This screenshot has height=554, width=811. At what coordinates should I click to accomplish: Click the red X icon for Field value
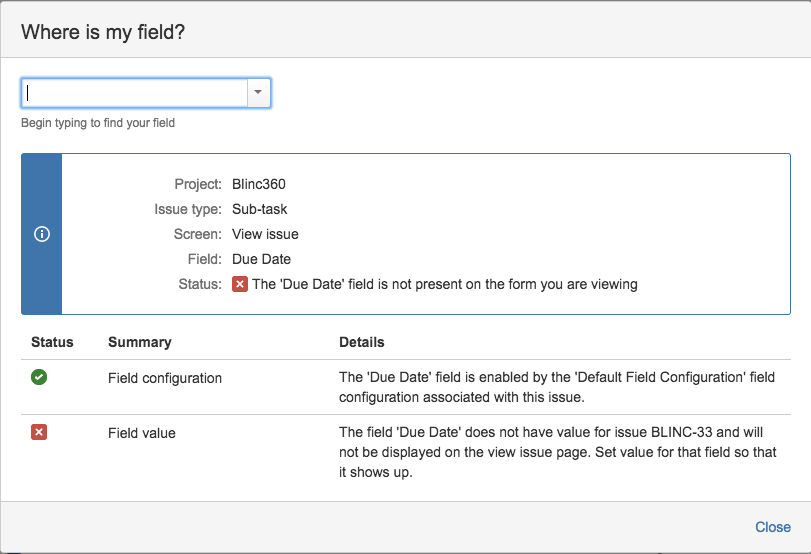click(40, 432)
